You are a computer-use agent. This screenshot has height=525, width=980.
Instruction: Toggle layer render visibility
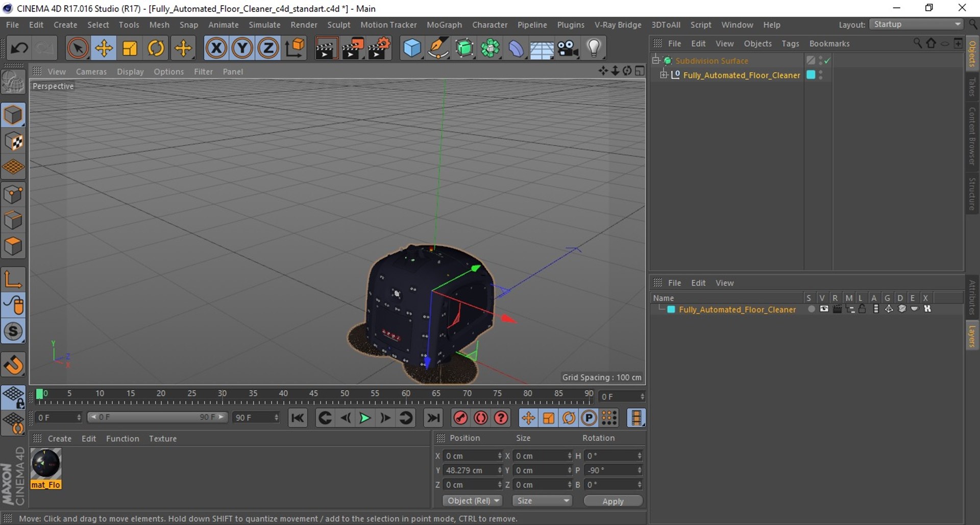click(837, 309)
